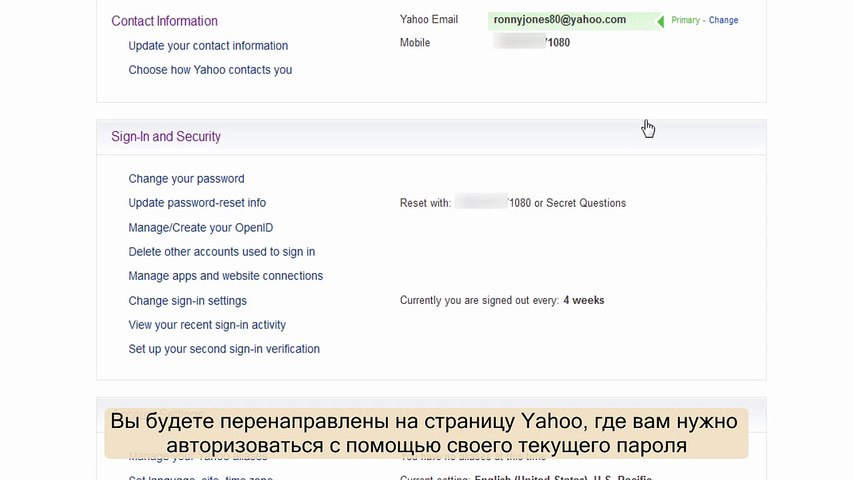Set up your second sign-in verification
Screen dimensions: 853x480
pyautogui.click(x=224, y=349)
